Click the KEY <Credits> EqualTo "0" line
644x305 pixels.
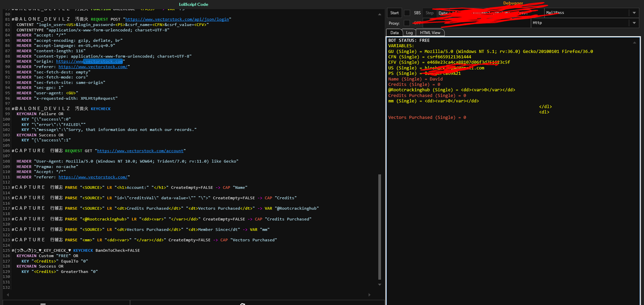(x=55, y=261)
